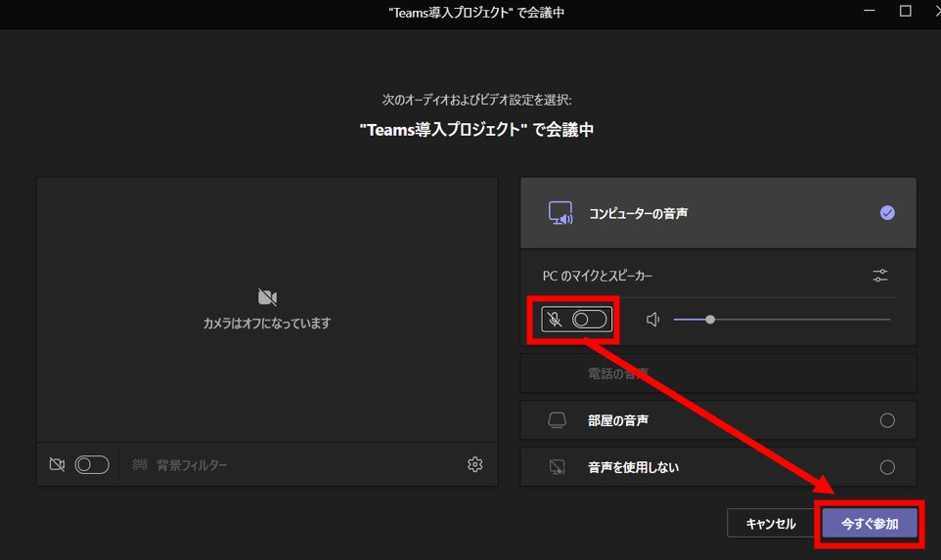Click the audio and video settings instruction text

(476, 100)
